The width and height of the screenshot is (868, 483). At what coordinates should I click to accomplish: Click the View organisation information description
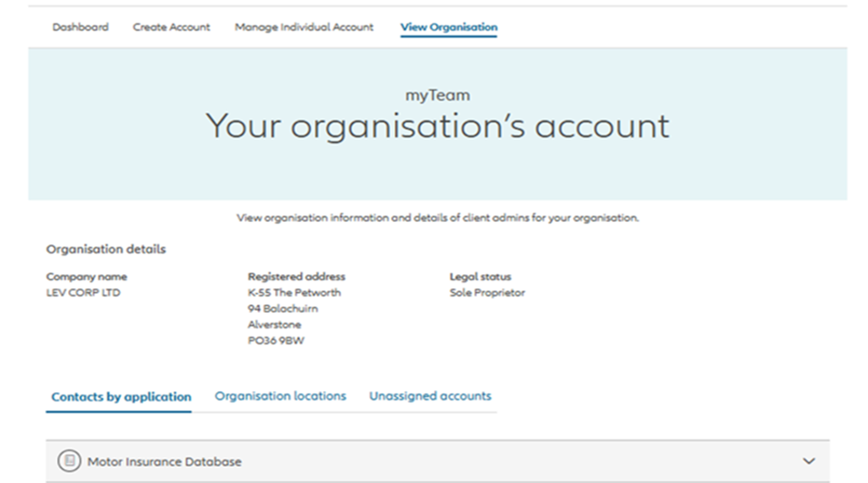pos(438,218)
